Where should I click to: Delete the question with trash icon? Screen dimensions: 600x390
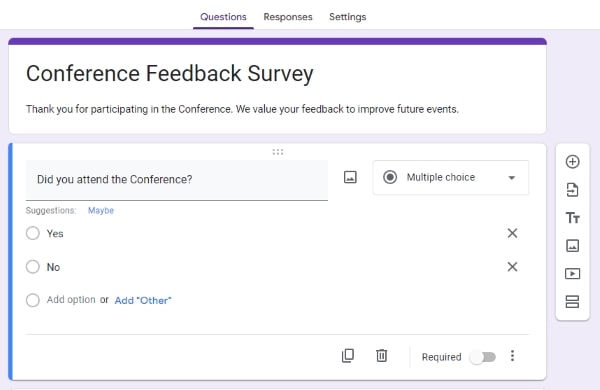(382, 356)
